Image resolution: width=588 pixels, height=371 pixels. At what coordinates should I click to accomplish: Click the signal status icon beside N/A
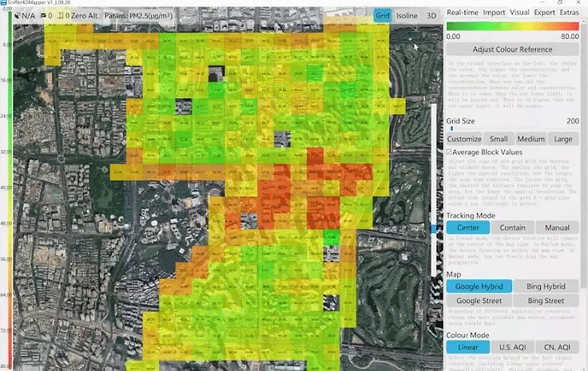(16, 15)
